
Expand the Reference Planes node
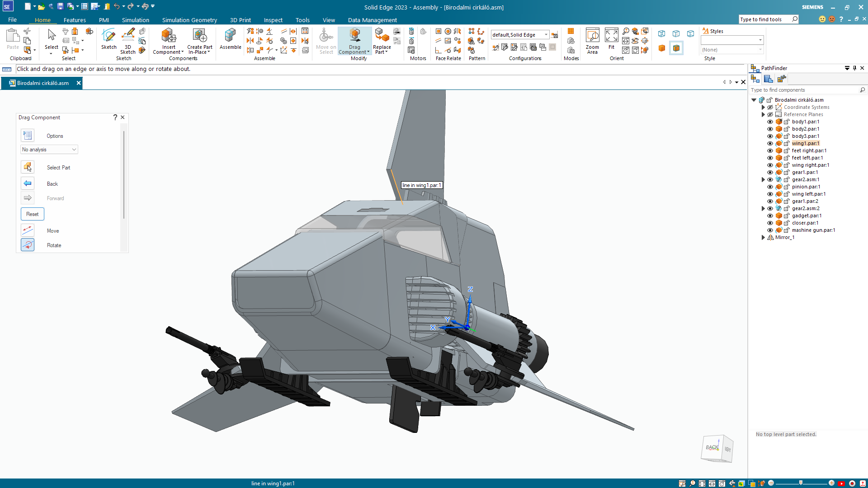point(763,114)
